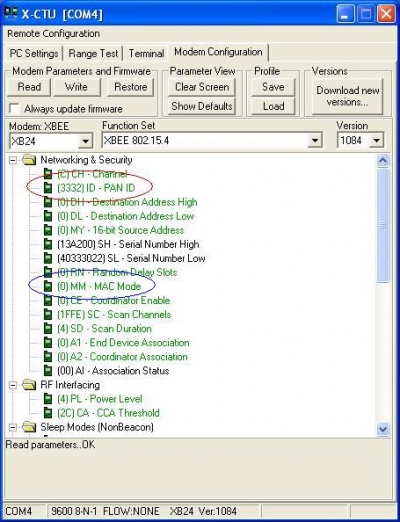
Task: Click the Read button
Action: pyautogui.click(x=29, y=87)
